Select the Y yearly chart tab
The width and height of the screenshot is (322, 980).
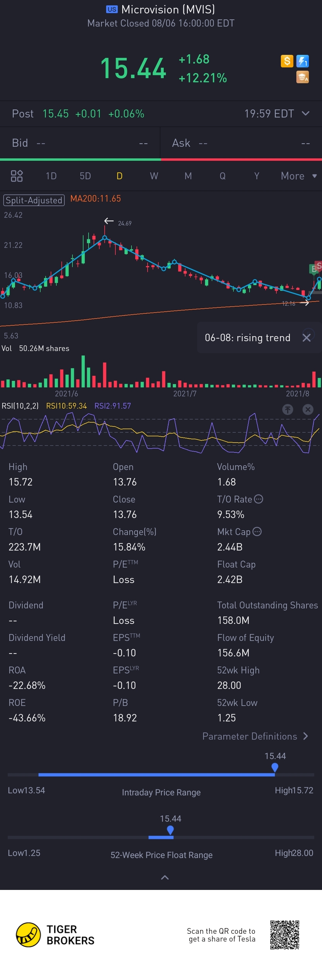257,176
